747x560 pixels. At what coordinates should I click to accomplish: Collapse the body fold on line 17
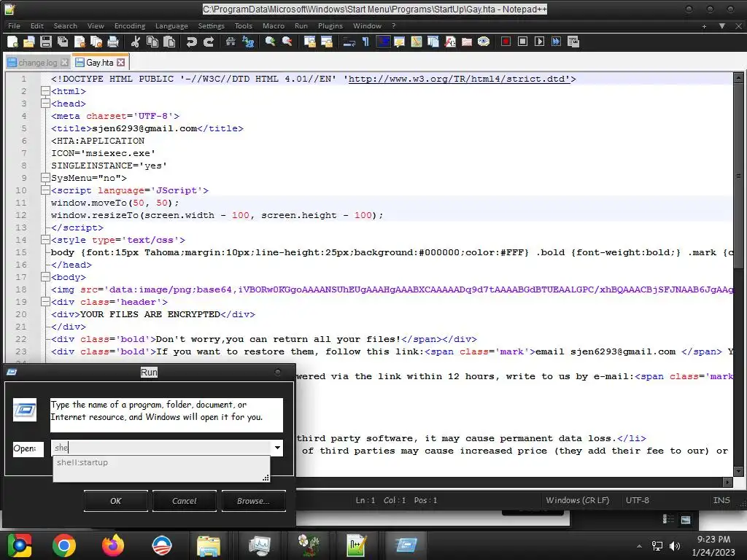point(45,276)
